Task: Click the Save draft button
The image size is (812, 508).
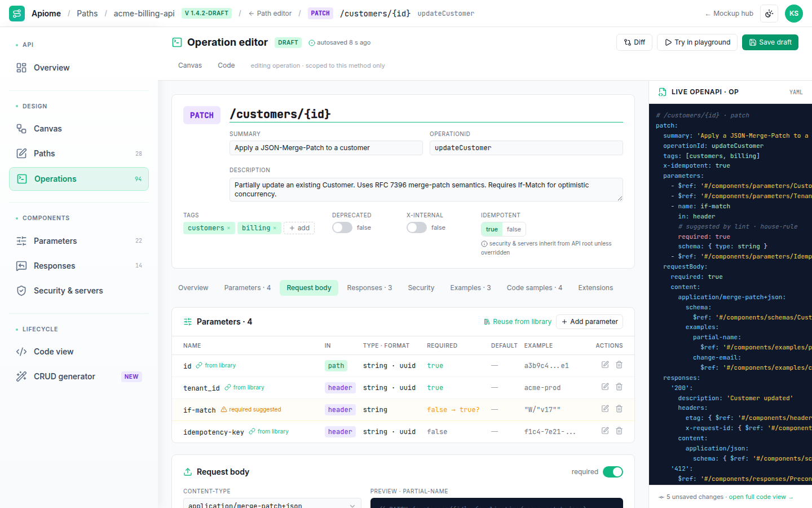Action: pyautogui.click(x=770, y=42)
